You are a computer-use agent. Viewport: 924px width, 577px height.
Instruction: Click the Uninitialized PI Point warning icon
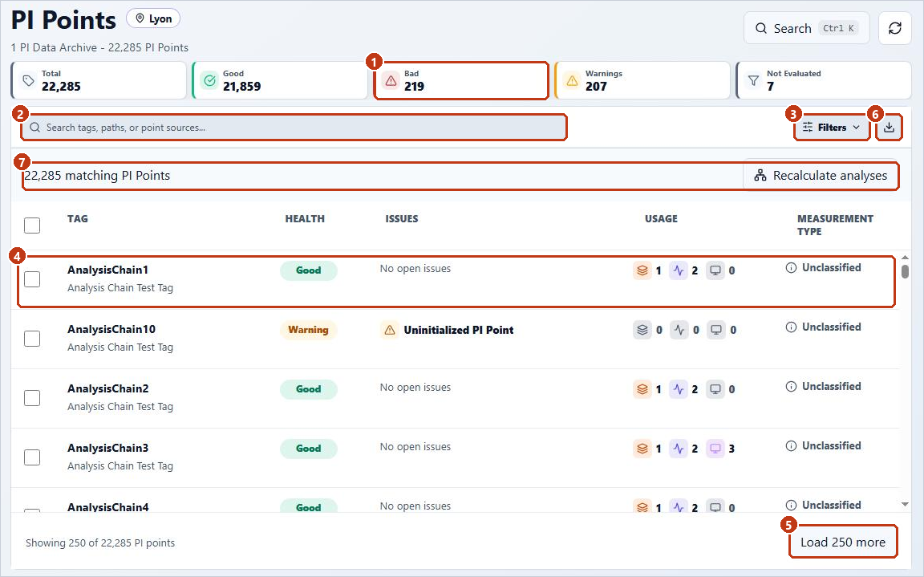(x=390, y=330)
